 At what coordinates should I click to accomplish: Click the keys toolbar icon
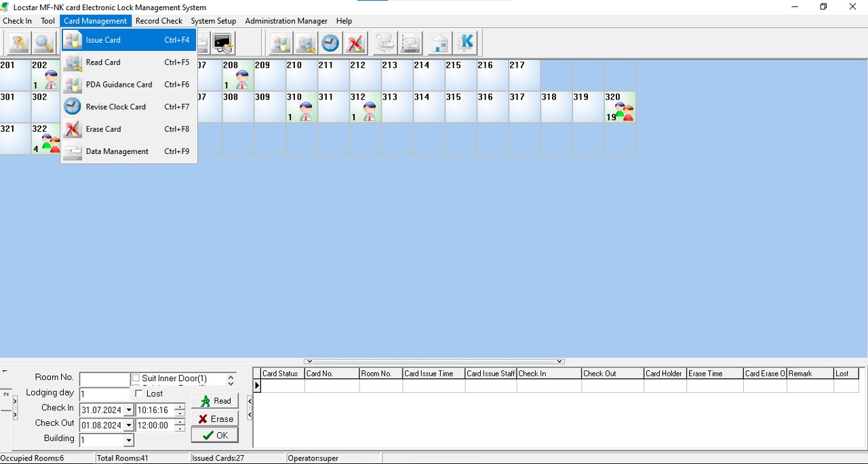click(x=18, y=43)
